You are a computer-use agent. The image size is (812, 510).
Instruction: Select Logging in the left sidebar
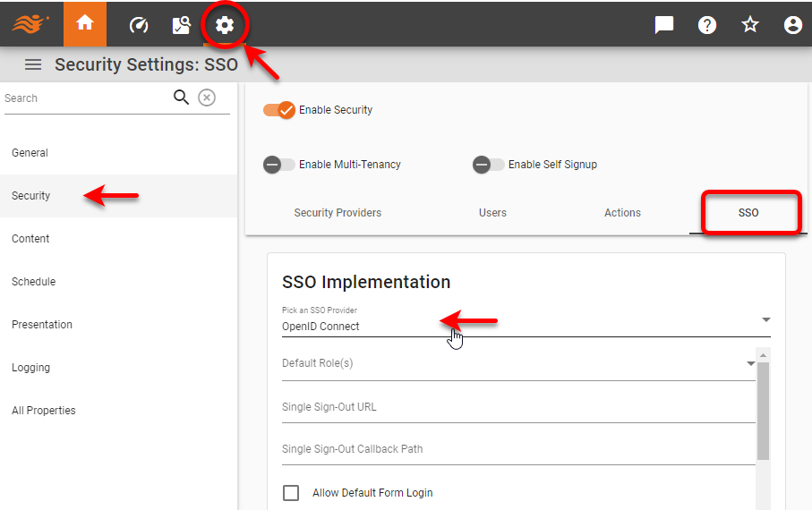pyautogui.click(x=30, y=368)
